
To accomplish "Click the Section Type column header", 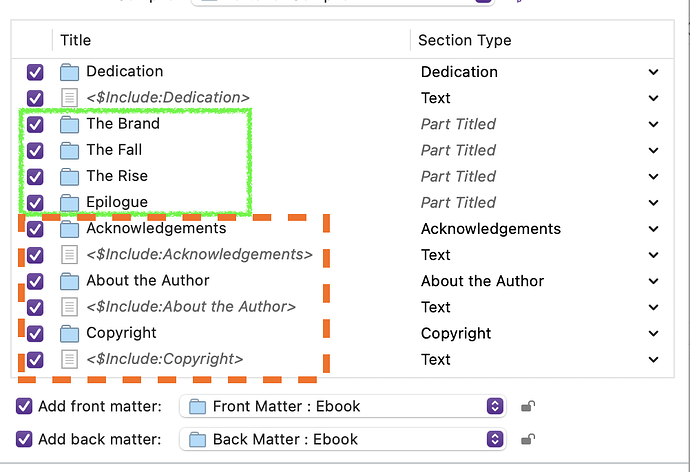I will 464,40.
